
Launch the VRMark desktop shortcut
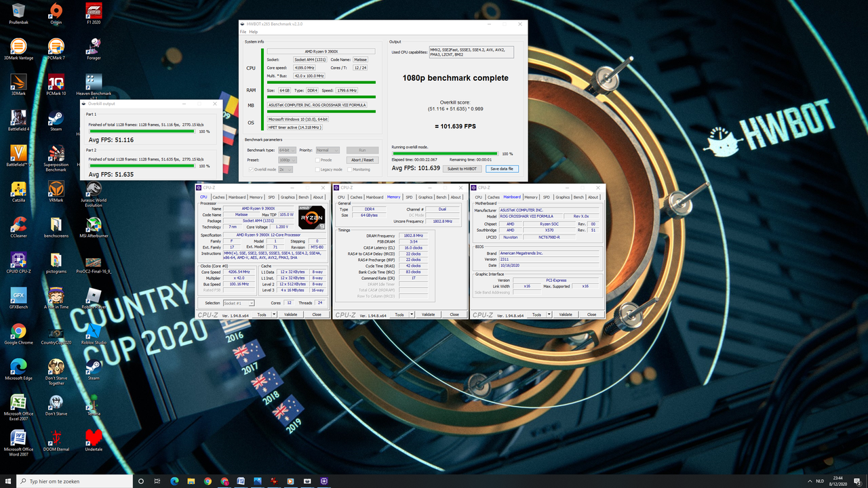click(x=56, y=191)
